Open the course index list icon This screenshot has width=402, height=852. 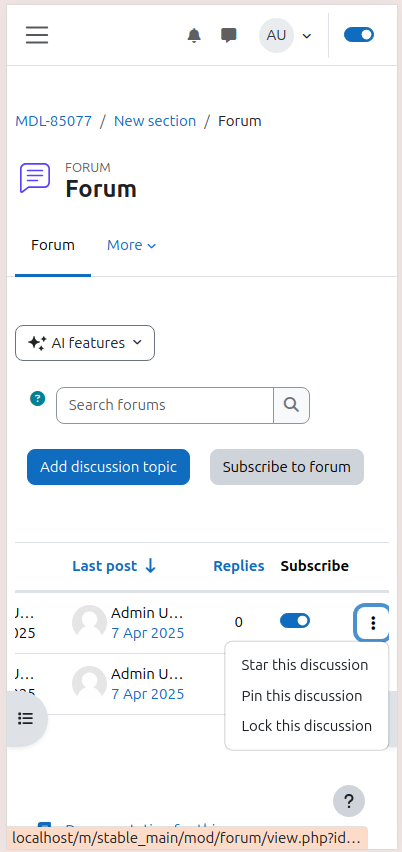tap(26, 718)
